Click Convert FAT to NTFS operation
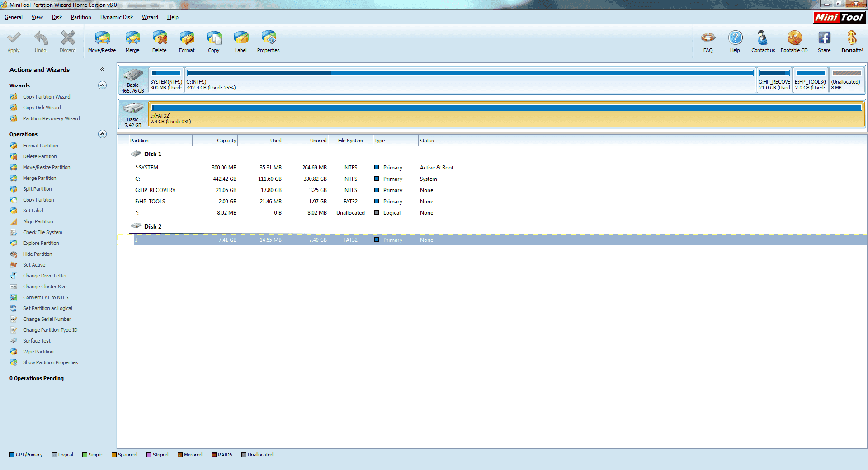Screen dimensions: 868x470 click(x=46, y=297)
